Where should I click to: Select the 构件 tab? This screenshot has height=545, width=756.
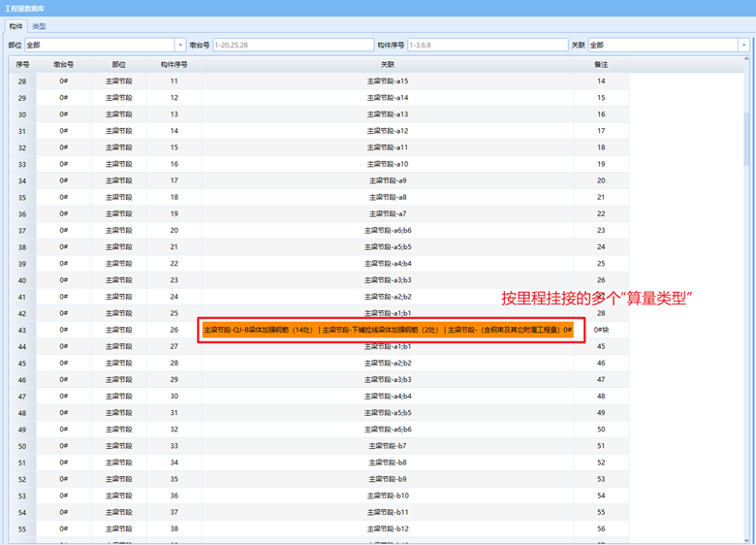(x=16, y=26)
